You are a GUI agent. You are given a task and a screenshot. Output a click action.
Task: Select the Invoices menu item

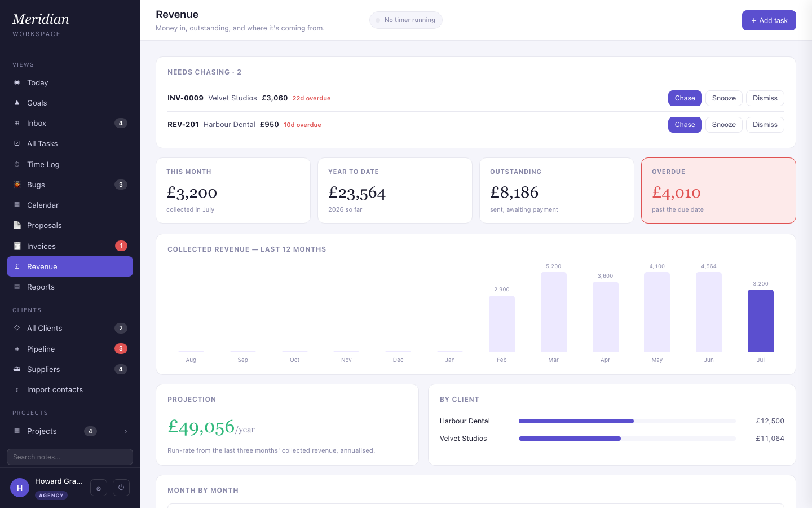coord(70,246)
